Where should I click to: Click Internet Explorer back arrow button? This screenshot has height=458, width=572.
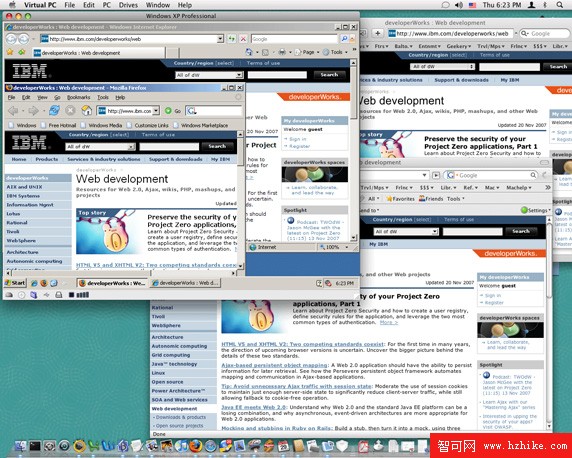click(11, 39)
